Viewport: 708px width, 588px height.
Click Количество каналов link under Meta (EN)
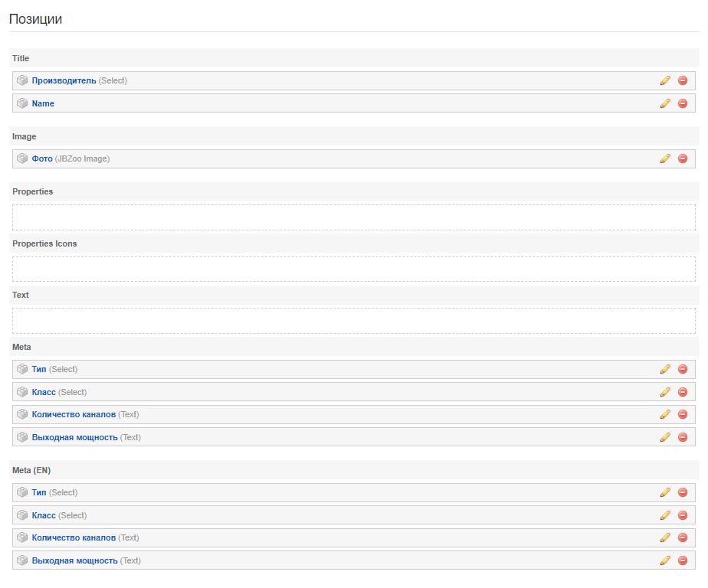pos(74,537)
